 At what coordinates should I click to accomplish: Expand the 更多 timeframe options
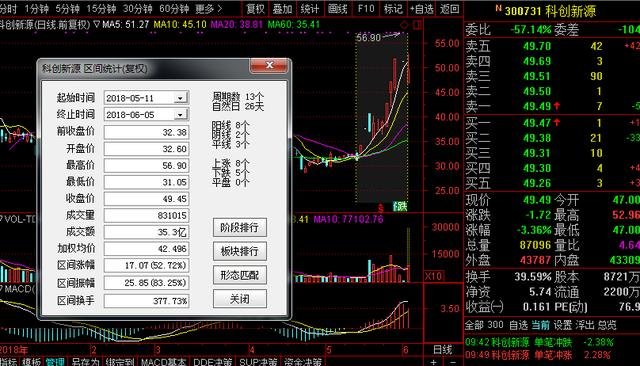coord(209,9)
